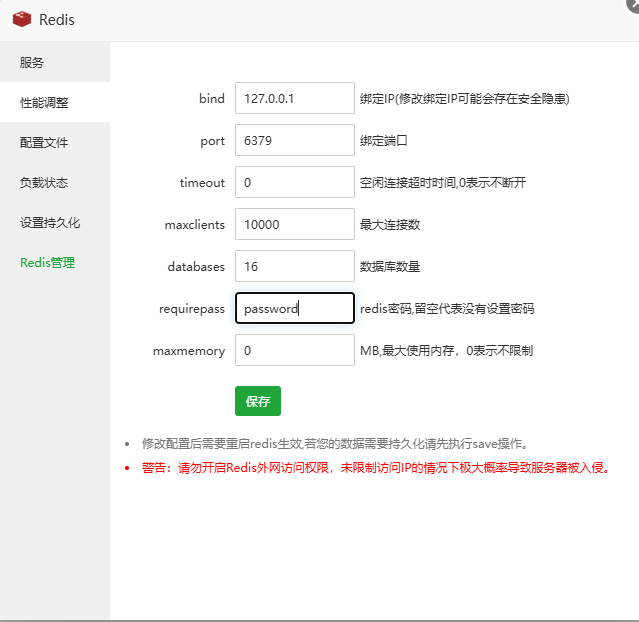The height and width of the screenshot is (622, 639).
Task: Click the maxclients input field
Action: click(295, 224)
